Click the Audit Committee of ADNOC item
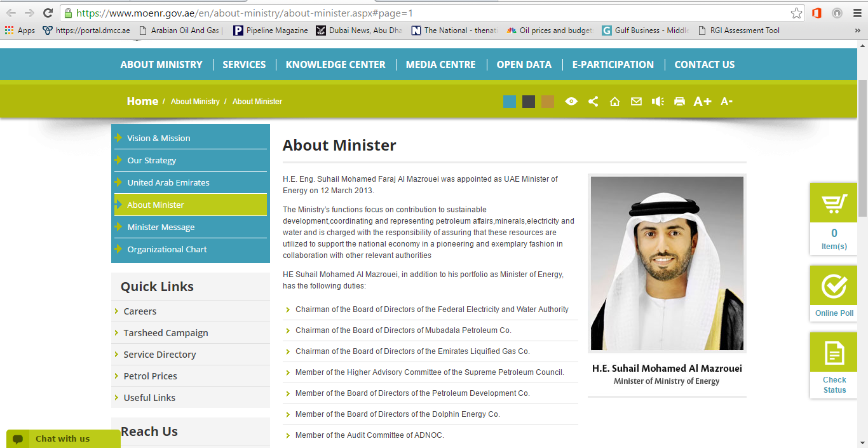Screen dimensions: 868x448 pos(370,435)
